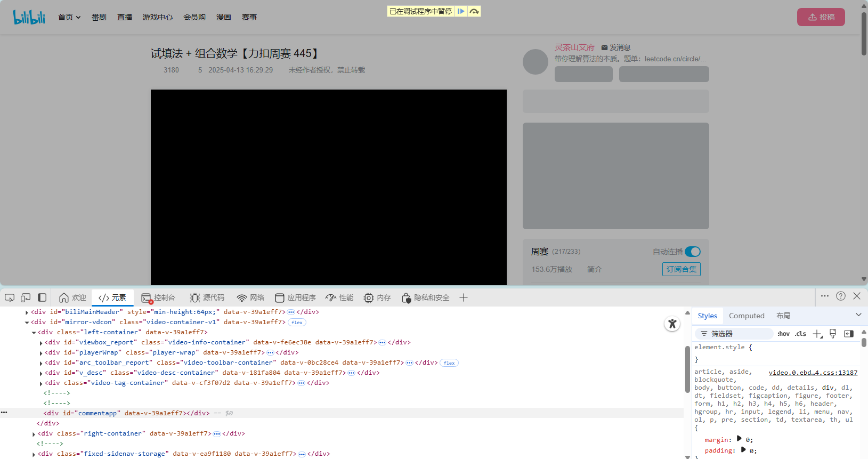Open 直播 navigation link
The height and width of the screenshot is (459, 868).
[x=125, y=17]
